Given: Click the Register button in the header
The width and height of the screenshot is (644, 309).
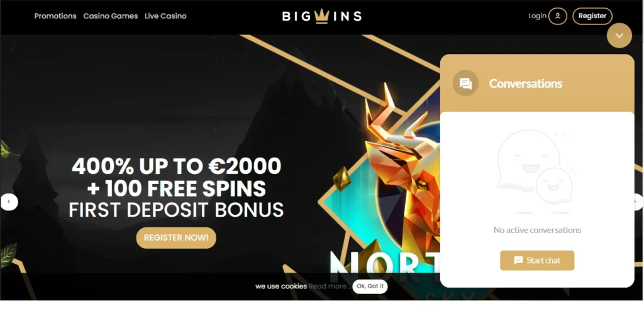Looking at the screenshot, I should pos(592,16).
